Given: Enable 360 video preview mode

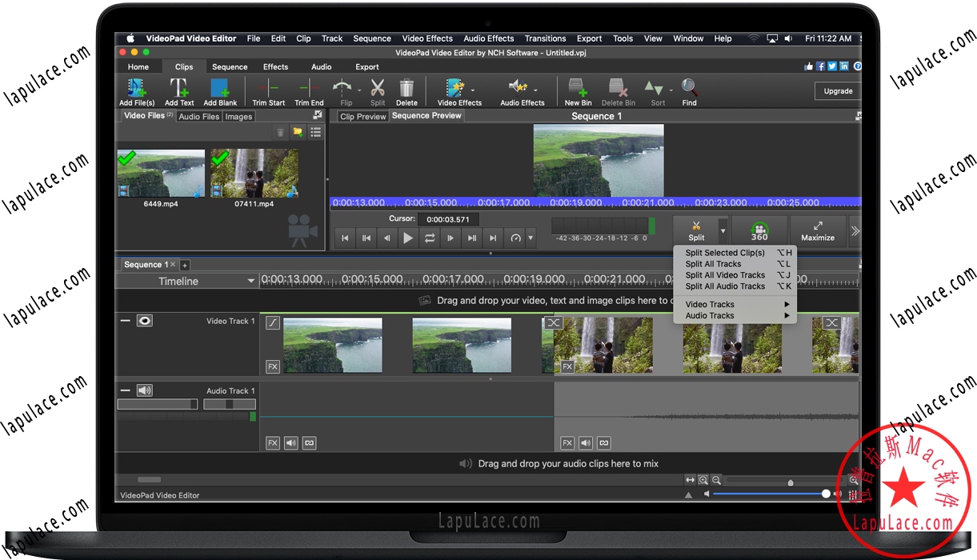Looking at the screenshot, I should pos(759,231).
